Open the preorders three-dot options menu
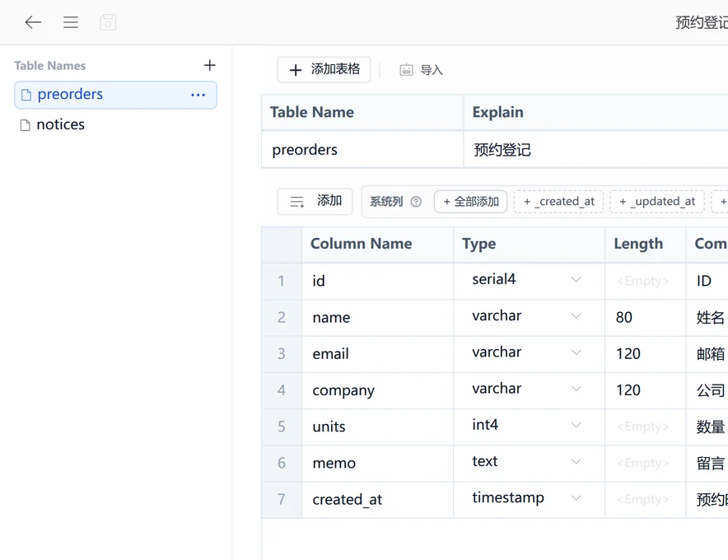The image size is (728, 560). pyautogui.click(x=198, y=95)
